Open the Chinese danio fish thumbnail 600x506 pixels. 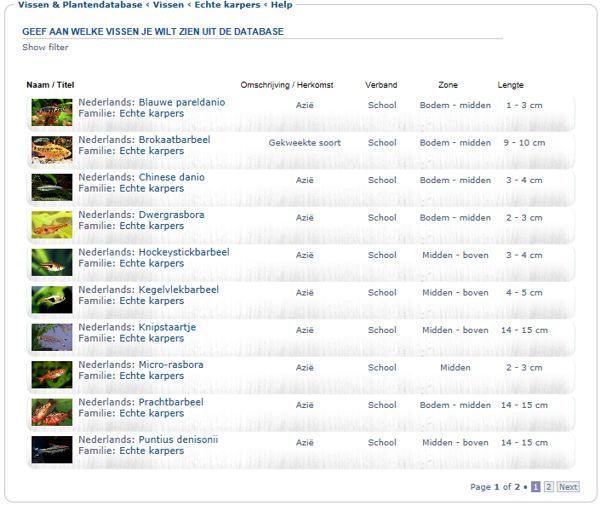pos(52,188)
